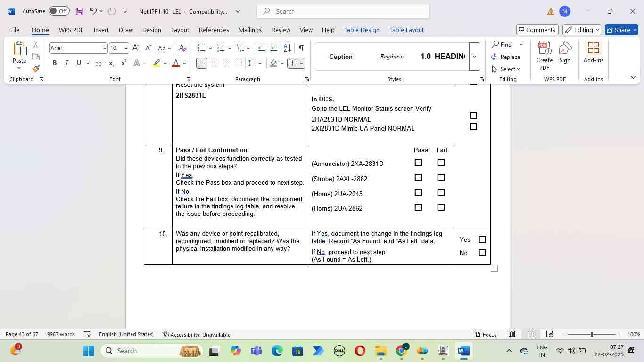
Task: Tick the Yes checkbox in step 10
Action: tap(482, 240)
